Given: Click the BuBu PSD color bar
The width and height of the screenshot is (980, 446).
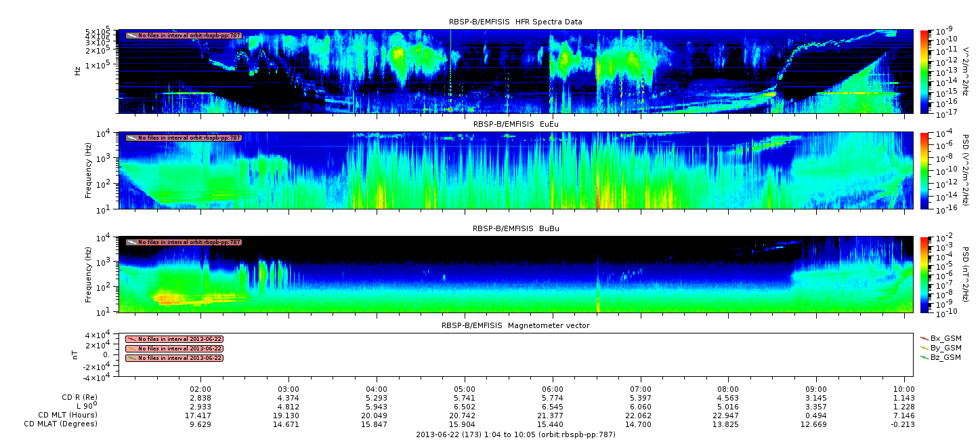Looking at the screenshot, I should (x=924, y=275).
